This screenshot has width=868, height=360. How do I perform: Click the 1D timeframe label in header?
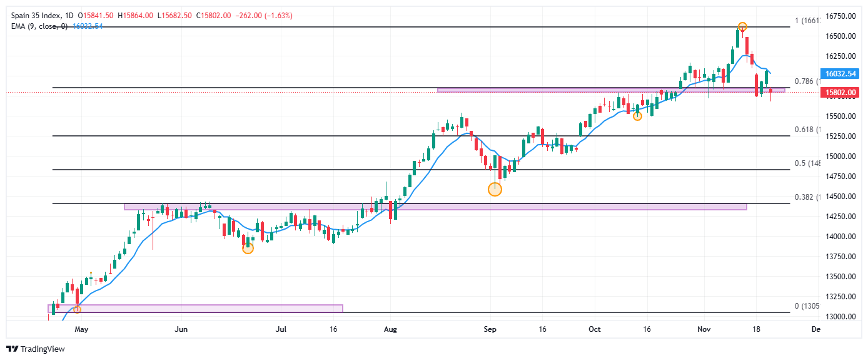[67, 15]
